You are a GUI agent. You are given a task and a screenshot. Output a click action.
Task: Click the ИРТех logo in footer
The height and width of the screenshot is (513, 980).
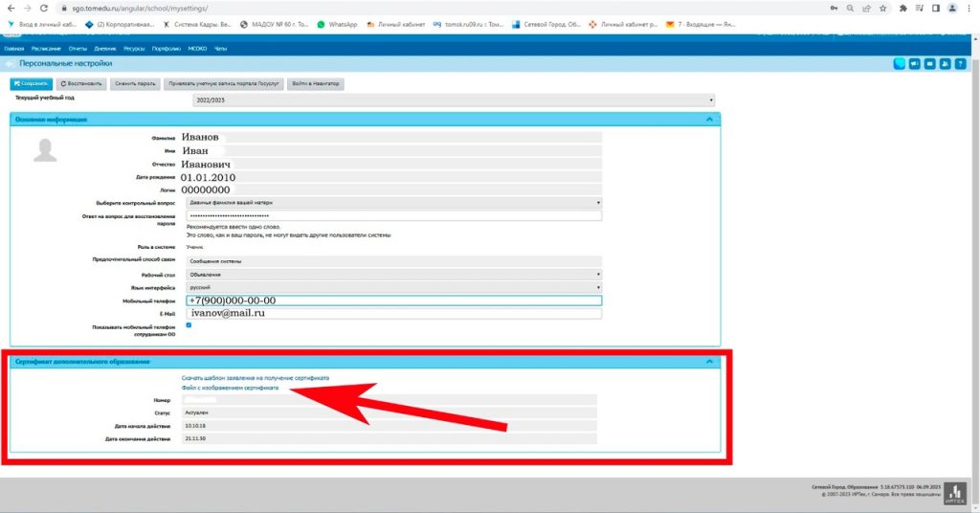click(954, 491)
